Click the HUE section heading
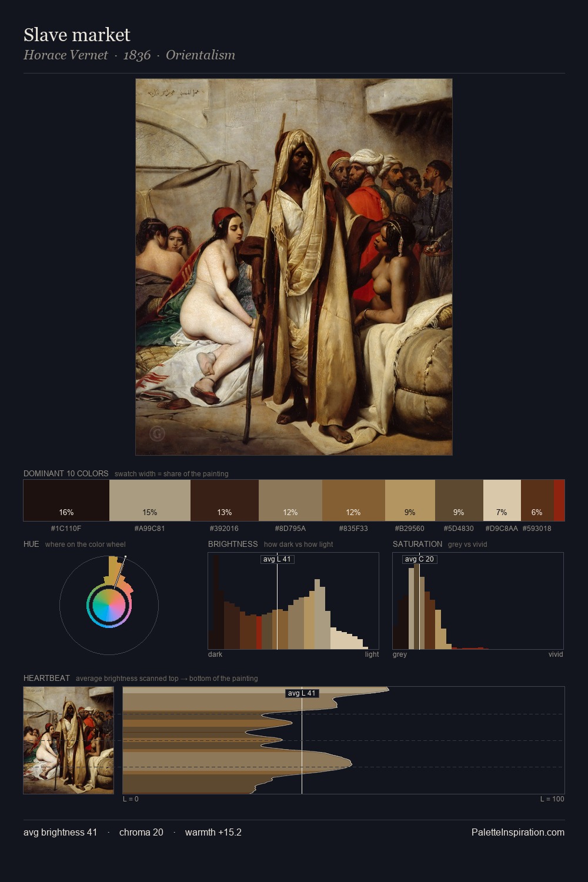The image size is (588, 882). (x=31, y=544)
